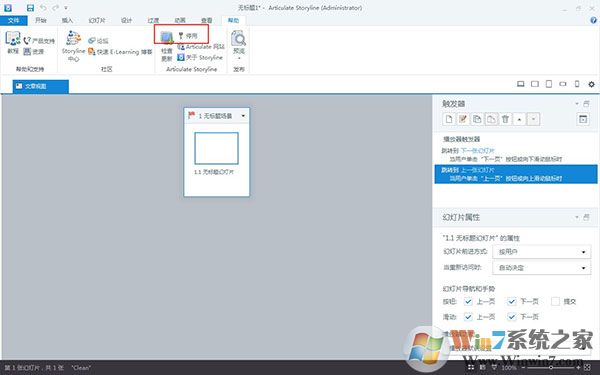Open the Articulate 网站 website item

pyautogui.click(x=201, y=47)
